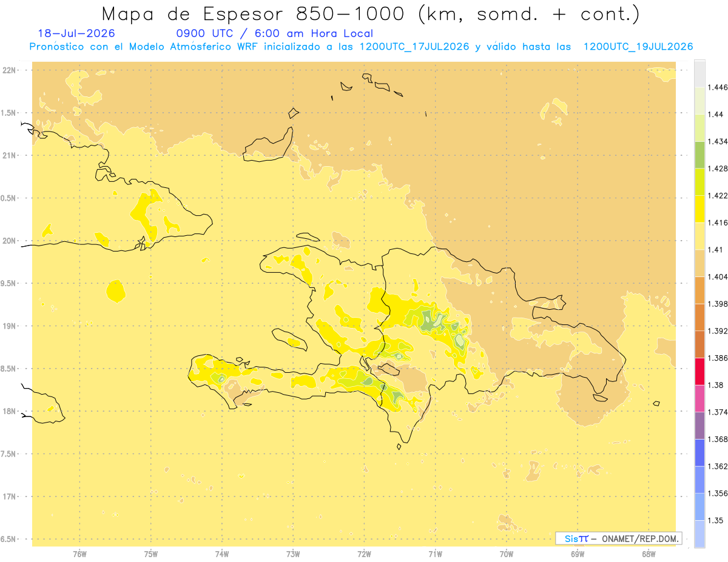Click the "21N" latitude label
Viewport: 728px width, 562px height.
pos(9,155)
